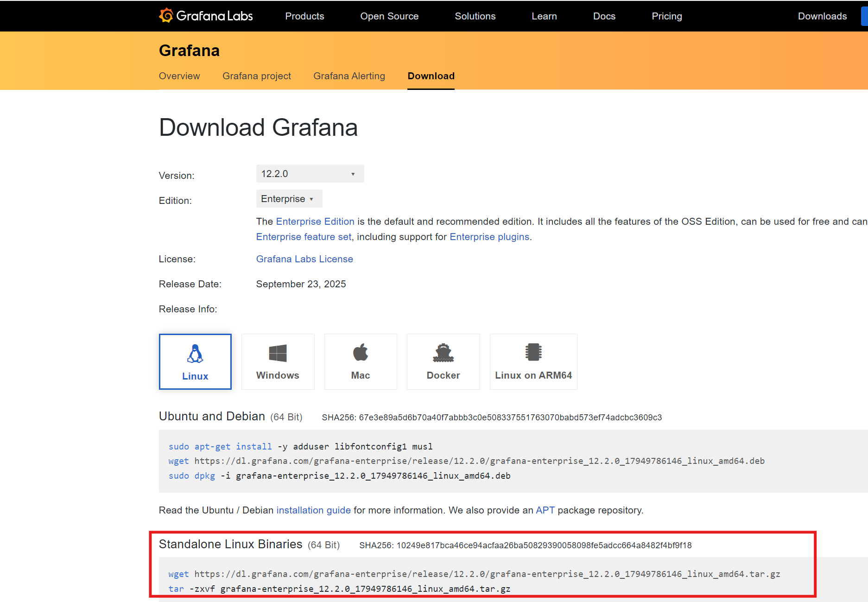Open the Version 12.2.0 dropdown
Image resolution: width=868 pixels, height=602 pixels.
click(310, 174)
